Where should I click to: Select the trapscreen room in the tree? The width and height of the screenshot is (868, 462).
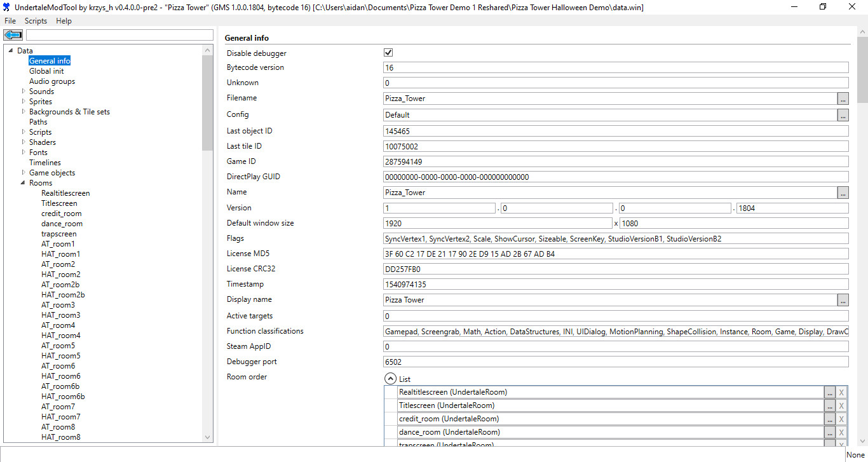click(58, 234)
